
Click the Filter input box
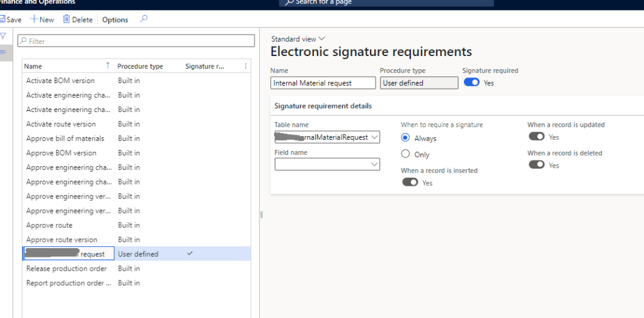click(x=136, y=41)
